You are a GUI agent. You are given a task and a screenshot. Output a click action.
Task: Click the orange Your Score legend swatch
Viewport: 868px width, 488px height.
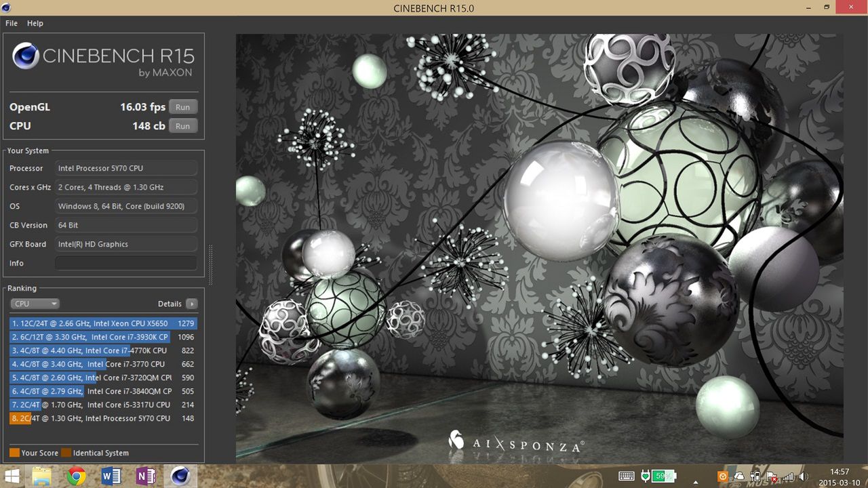click(x=14, y=453)
